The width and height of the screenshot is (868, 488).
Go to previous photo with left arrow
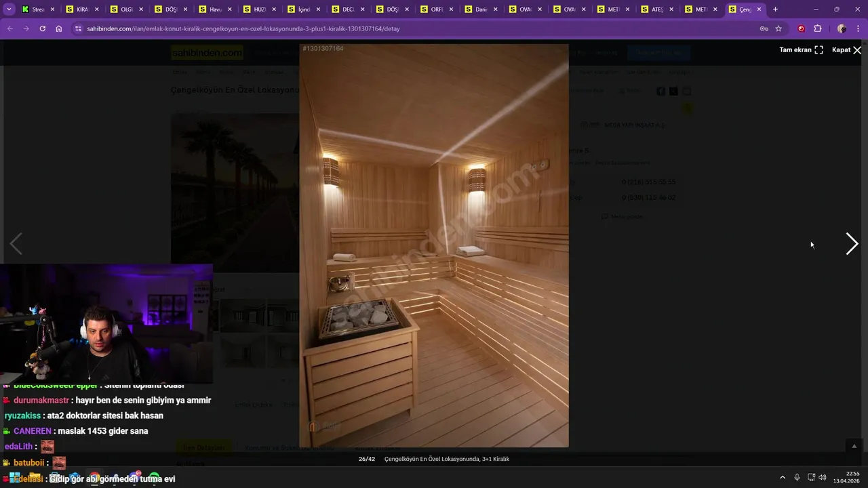[x=16, y=244]
